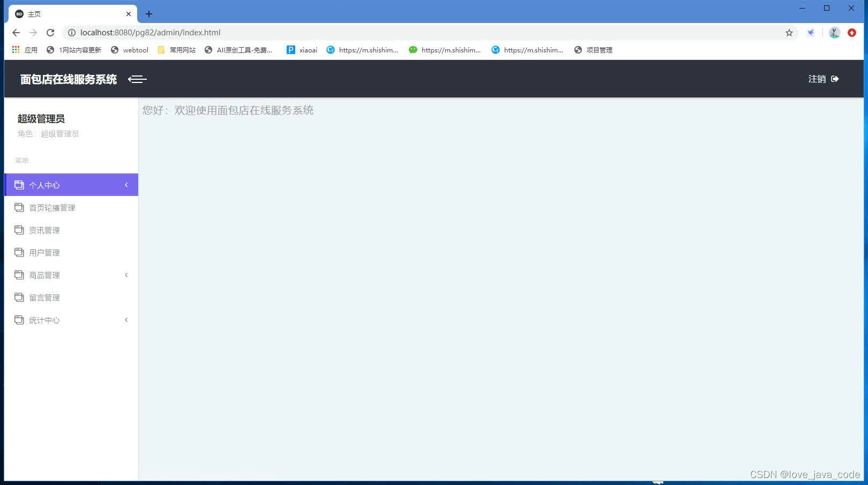Expand the 统计中心 submenu
This screenshot has height=485, width=868.
tap(126, 320)
